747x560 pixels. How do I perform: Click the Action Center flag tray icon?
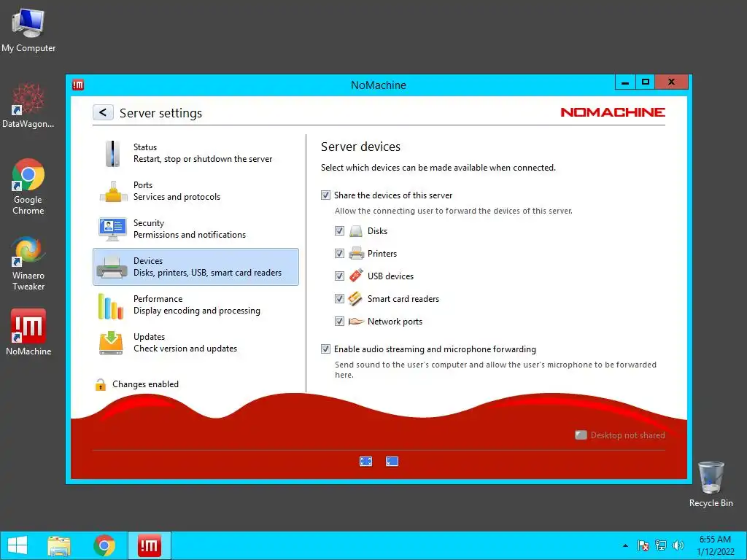(643, 545)
